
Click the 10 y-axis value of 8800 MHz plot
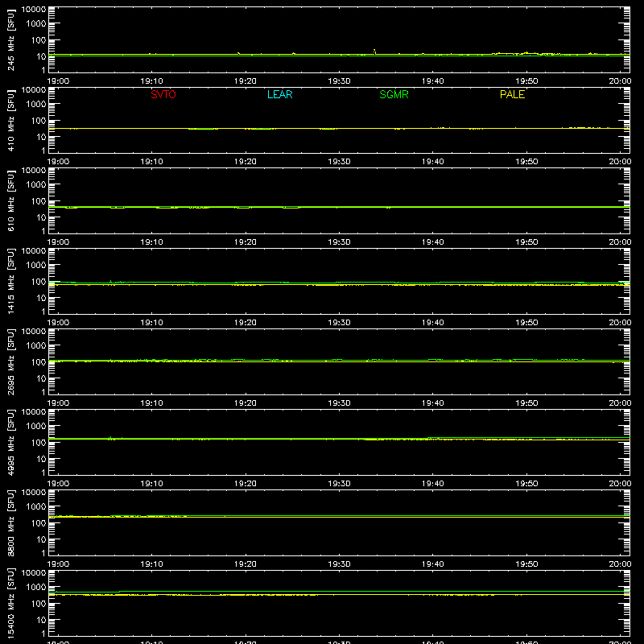[x=41, y=539]
